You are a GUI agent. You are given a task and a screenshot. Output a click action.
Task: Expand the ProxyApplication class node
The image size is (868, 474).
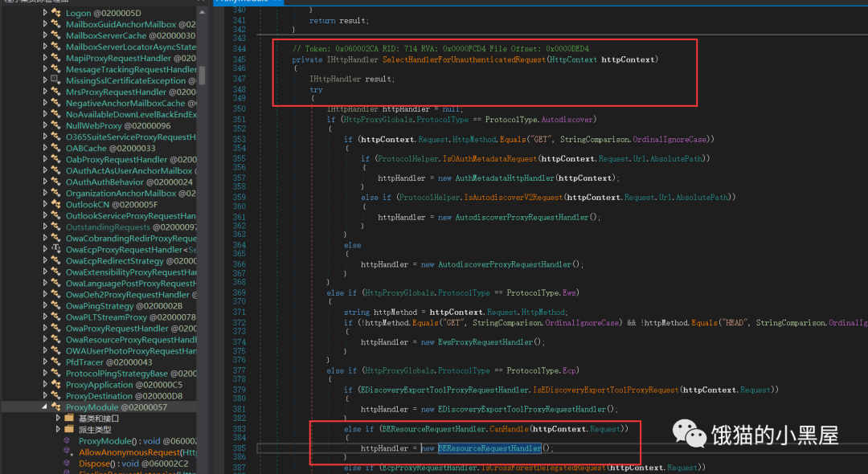[45, 385]
